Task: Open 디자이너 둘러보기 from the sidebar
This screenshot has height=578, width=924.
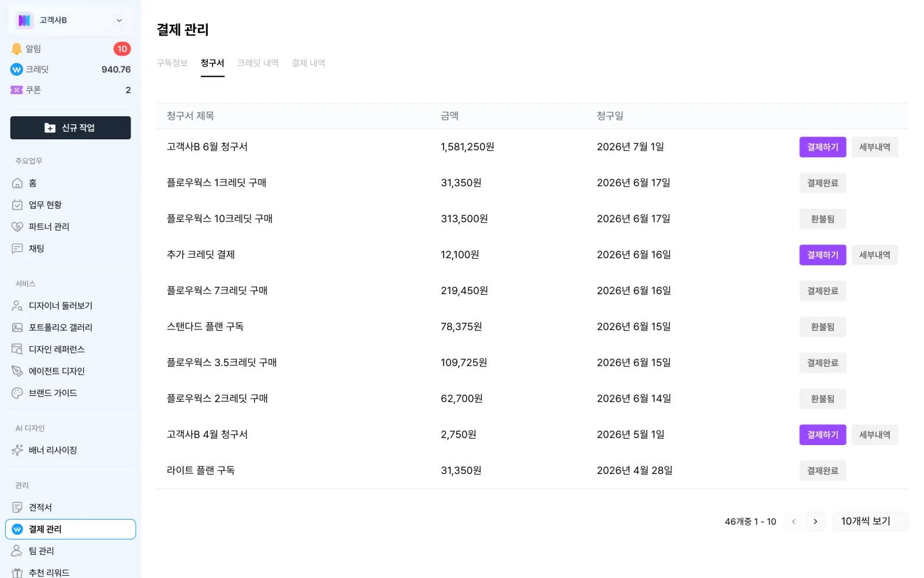Action: [x=70, y=306]
